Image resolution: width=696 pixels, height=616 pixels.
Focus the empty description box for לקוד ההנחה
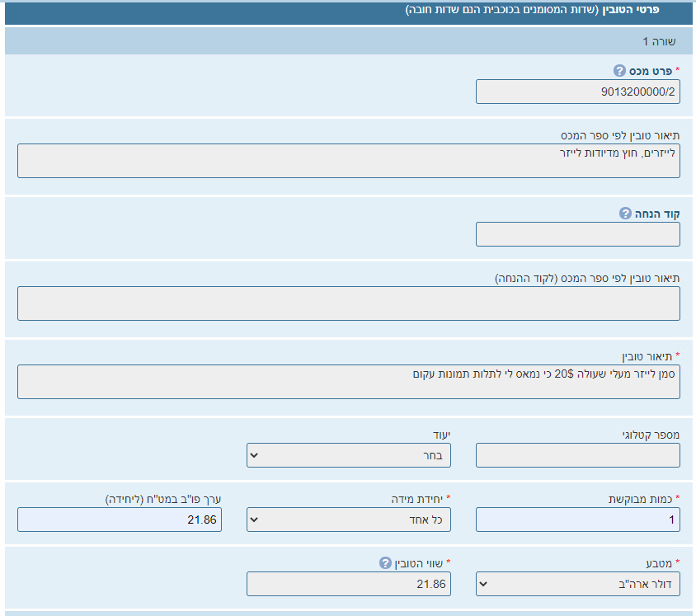click(x=348, y=303)
